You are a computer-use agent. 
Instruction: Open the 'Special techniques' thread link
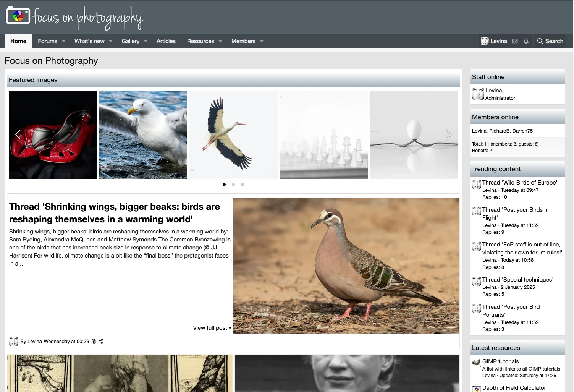[517, 280]
